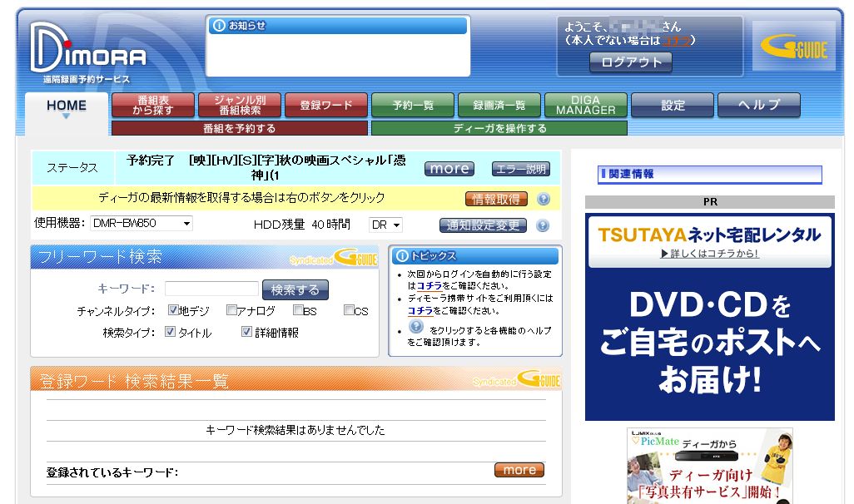Click more button in ステータス row
Viewport: 854px width, 504px height.
[449, 169]
